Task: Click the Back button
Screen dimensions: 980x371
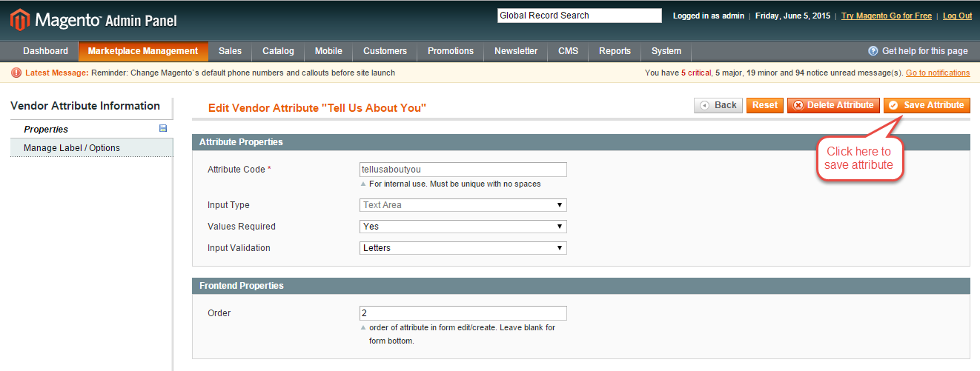Action: [x=718, y=105]
